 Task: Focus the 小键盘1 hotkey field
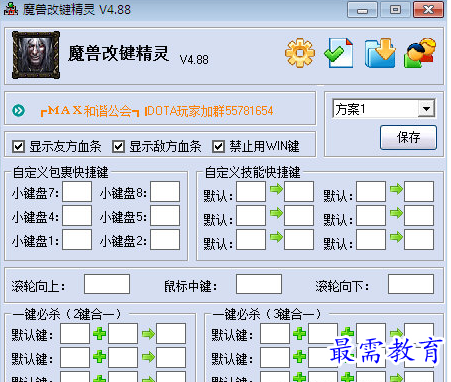(x=77, y=240)
